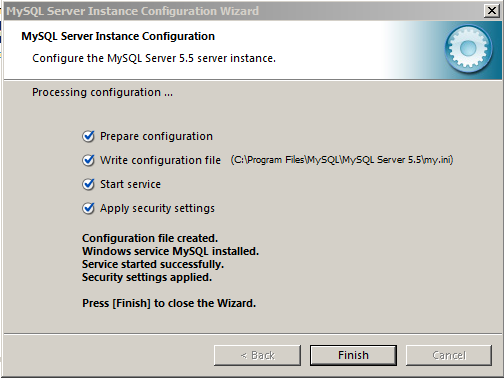Click the Press Finish to close instruction
Image resolution: width=504 pixels, height=378 pixels.
[x=169, y=303]
